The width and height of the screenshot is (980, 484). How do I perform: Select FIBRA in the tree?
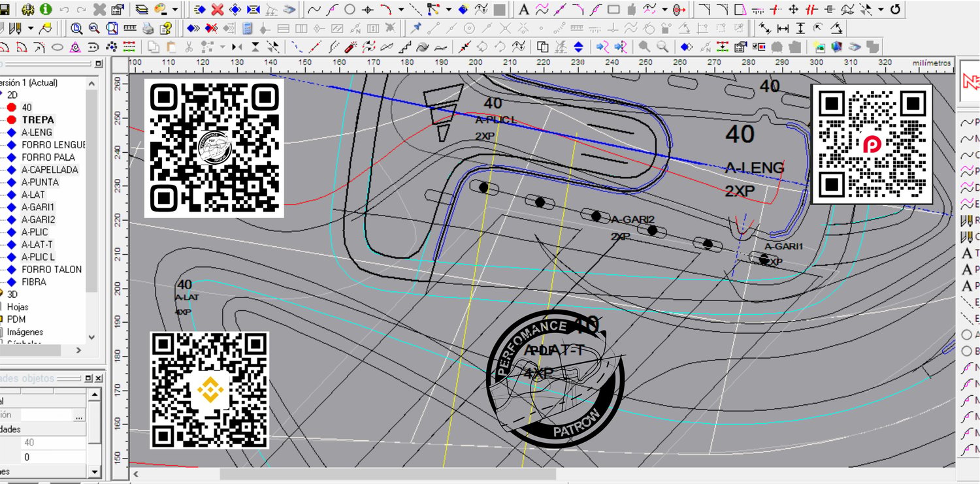[x=34, y=282]
